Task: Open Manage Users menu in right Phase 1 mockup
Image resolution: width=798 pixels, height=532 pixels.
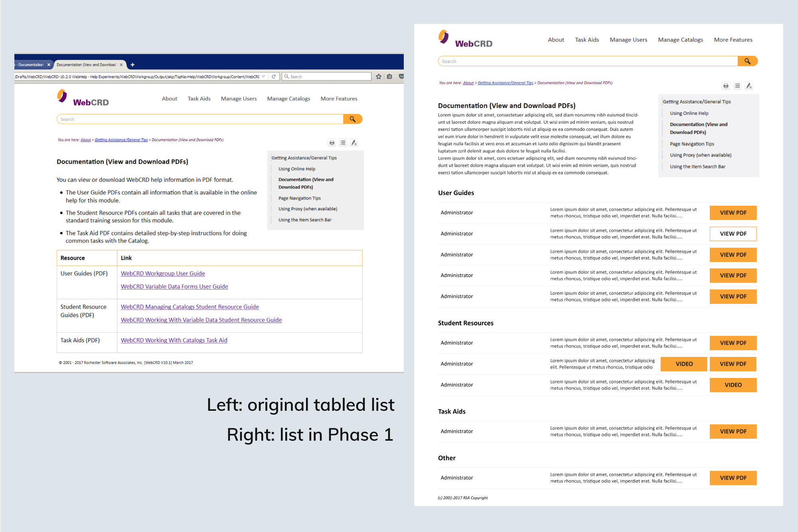Action: (628, 40)
